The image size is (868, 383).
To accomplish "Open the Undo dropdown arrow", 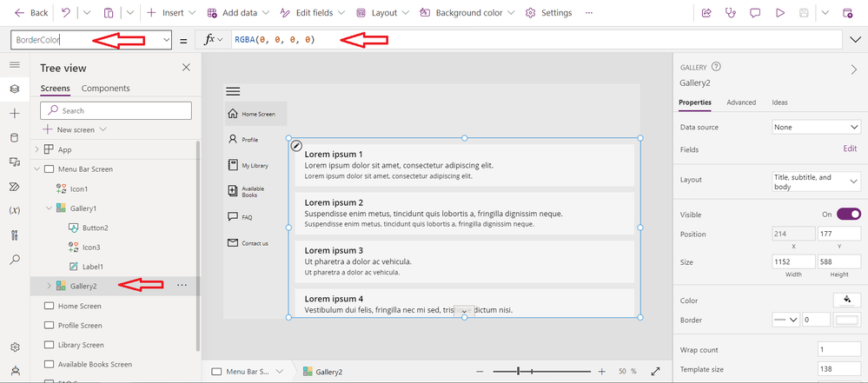I will pyautogui.click(x=88, y=12).
